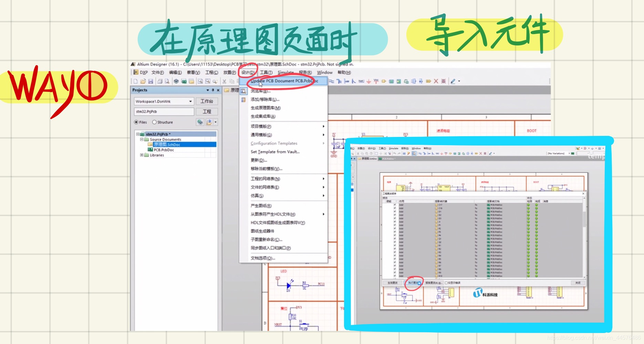
Task: Click the 关闭 button in the dialog
Action: click(x=578, y=283)
